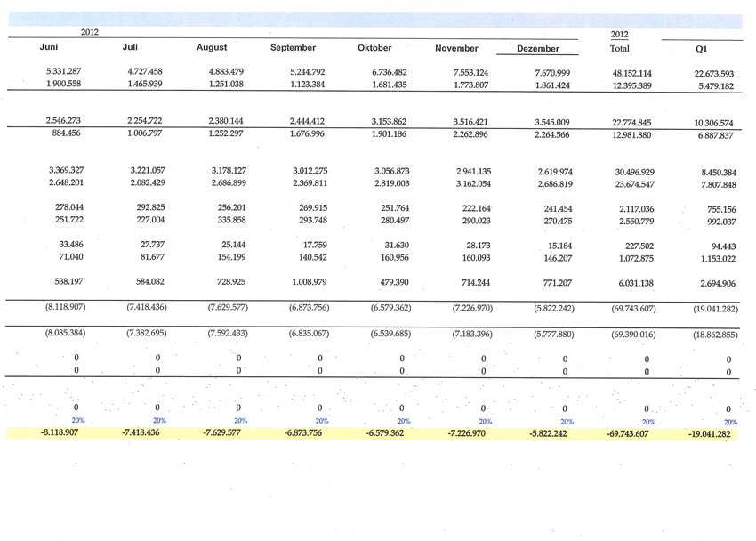Click the value 1.008.979 under September

(310, 281)
